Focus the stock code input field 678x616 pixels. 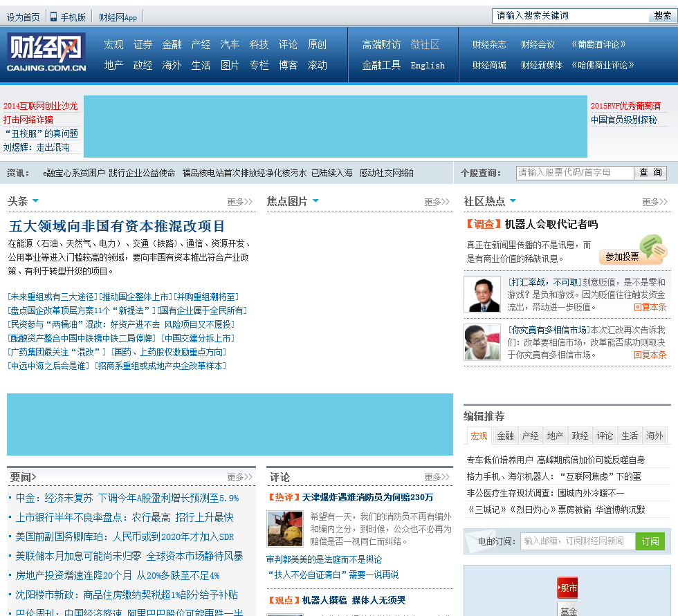(x=575, y=173)
